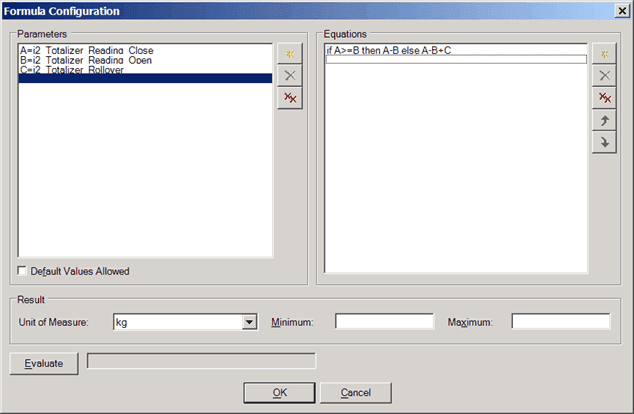Click the delete all equations icon
This screenshot has height=414, width=634.
603,98
